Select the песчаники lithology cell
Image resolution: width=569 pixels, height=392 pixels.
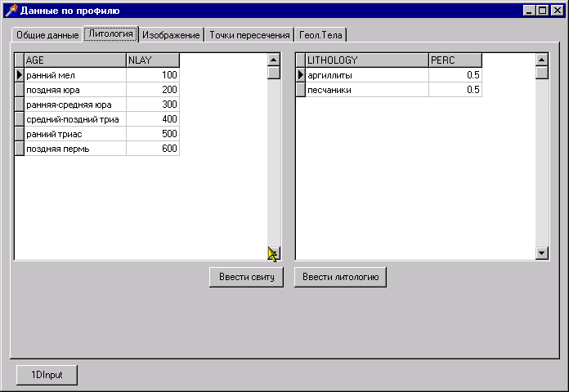(366, 90)
